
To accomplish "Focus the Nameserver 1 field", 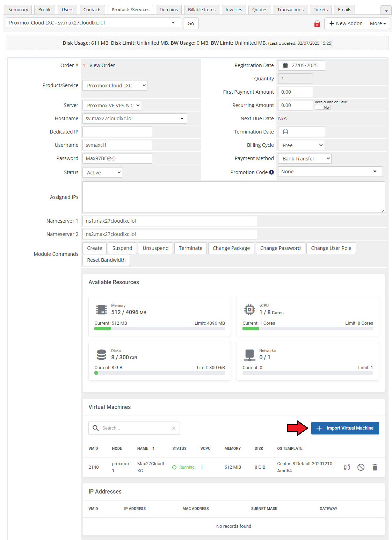I will (170, 221).
